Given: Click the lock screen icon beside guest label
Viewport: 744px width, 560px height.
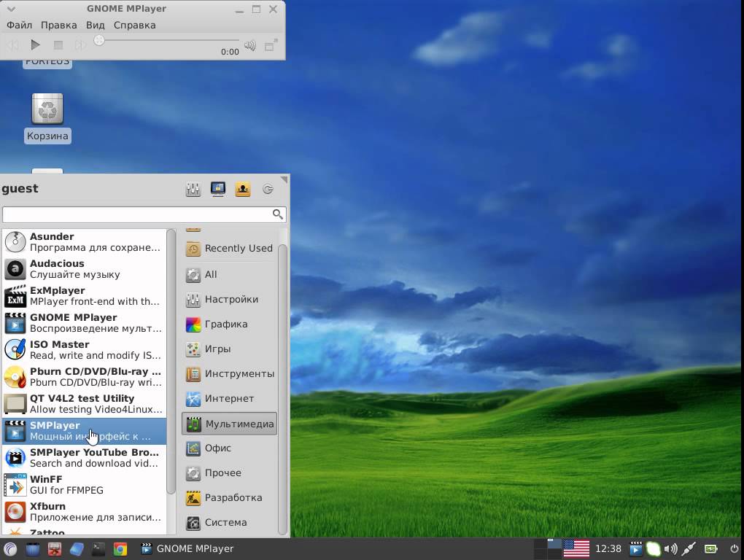Looking at the screenshot, I should tap(217, 189).
